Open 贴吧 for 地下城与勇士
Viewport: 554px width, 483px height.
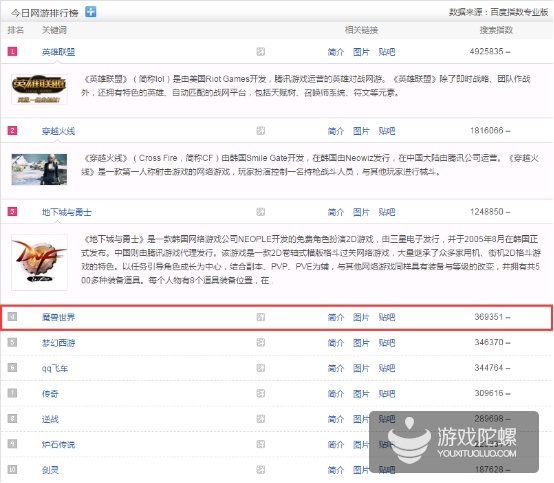click(387, 212)
